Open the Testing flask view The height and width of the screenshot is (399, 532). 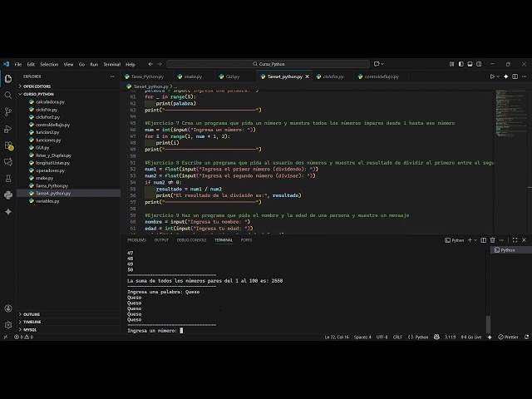tap(8, 179)
